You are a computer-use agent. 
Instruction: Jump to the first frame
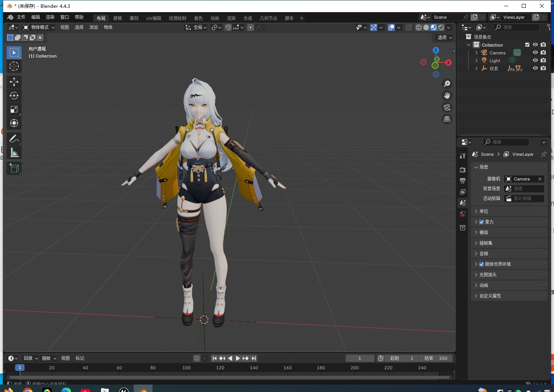point(214,358)
